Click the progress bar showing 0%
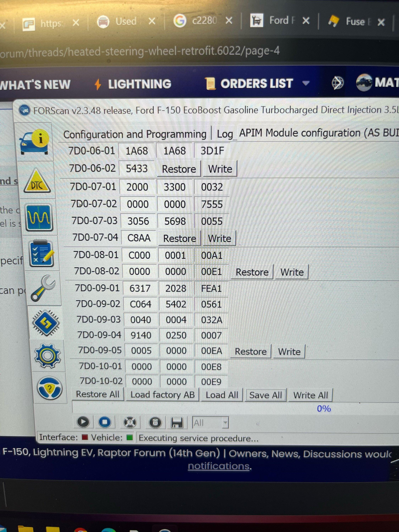Screen dimensions: 399x532 coord(236,408)
